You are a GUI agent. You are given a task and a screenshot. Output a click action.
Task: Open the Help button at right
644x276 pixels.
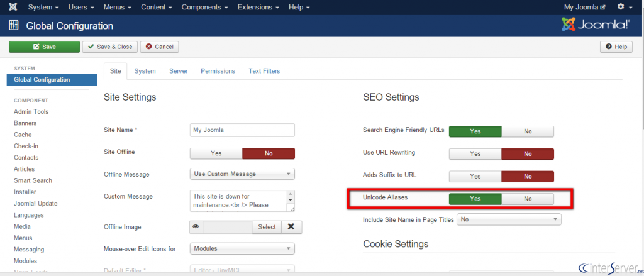(x=616, y=47)
